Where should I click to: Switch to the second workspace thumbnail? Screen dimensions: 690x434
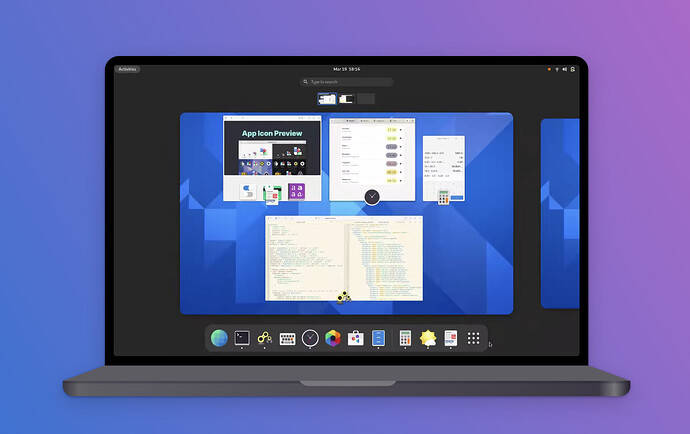pos(347,99)
